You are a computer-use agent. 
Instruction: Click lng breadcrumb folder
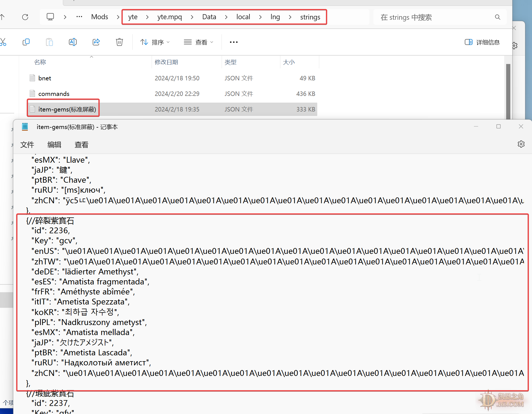275,17
